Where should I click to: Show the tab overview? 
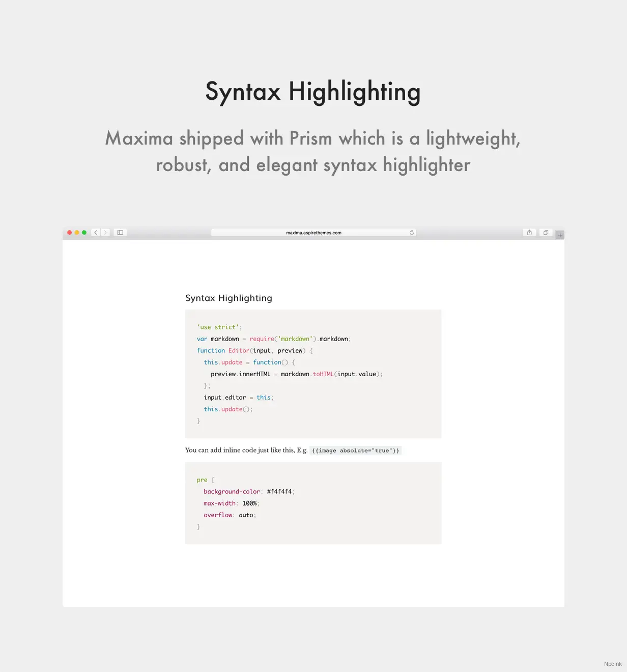546,233
